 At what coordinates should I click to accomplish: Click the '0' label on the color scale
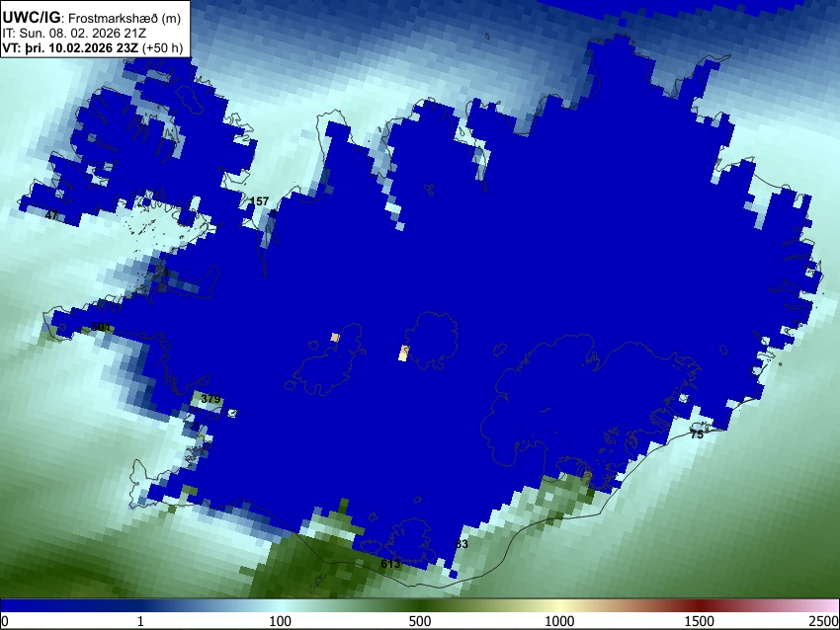(x=5, y=621)
